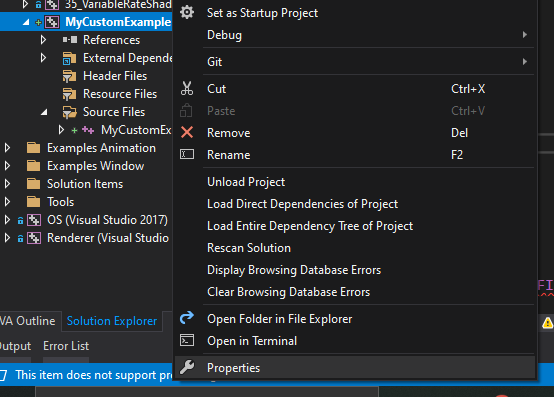Click the 35_VariableRateShad project icon

click(x=52, y=5)
